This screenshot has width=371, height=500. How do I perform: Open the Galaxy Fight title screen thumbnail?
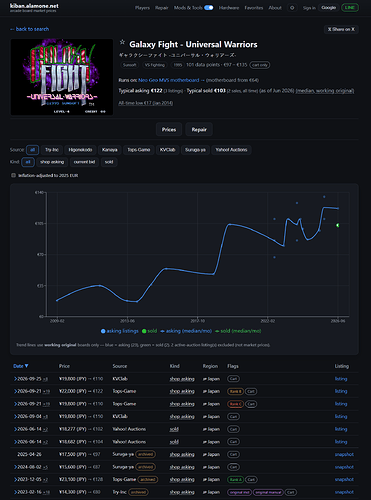62,77
